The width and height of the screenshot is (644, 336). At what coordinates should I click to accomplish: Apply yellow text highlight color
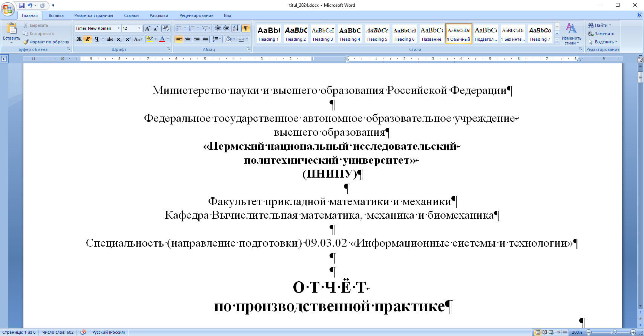(149, 39)
